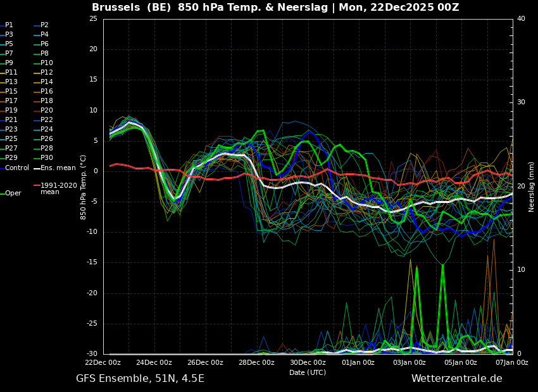
Task: Click the P16 legend label
Action: pos(47,92)
